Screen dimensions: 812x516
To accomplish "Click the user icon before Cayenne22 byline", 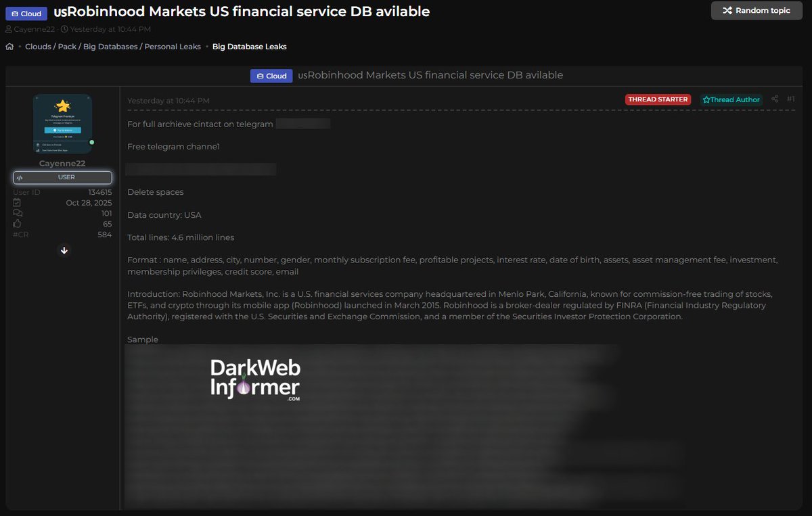I will click(x=9, y=29).
